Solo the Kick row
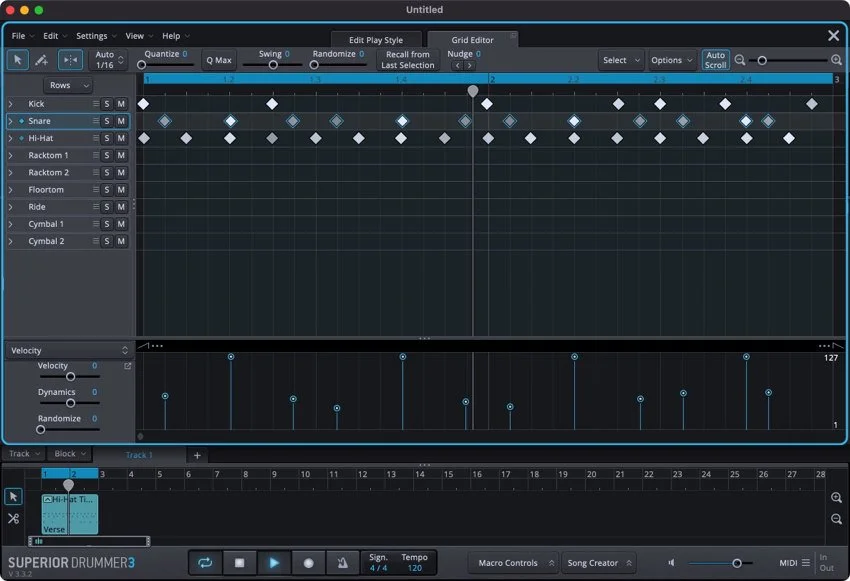 [x=107, y=104]
